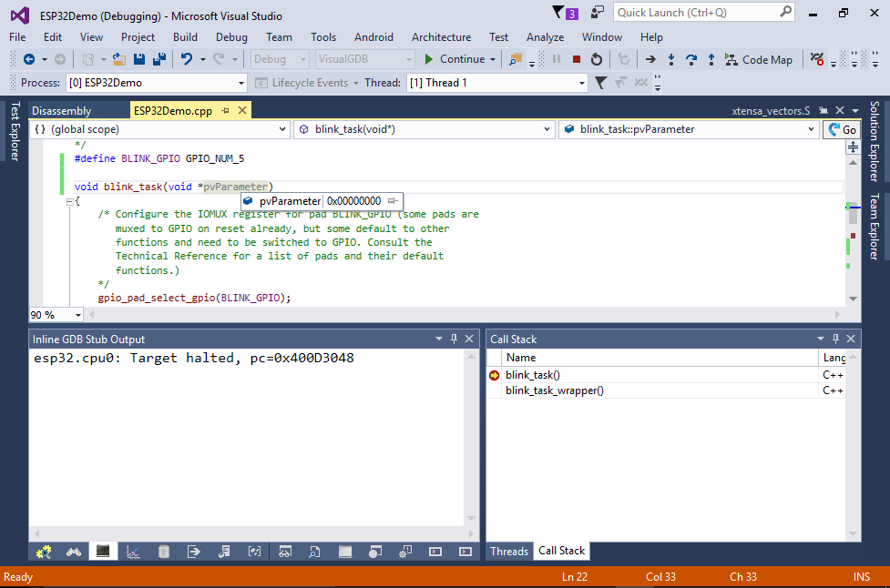Toggle auto-hide pin on Call Stack panel

[835, 339]
